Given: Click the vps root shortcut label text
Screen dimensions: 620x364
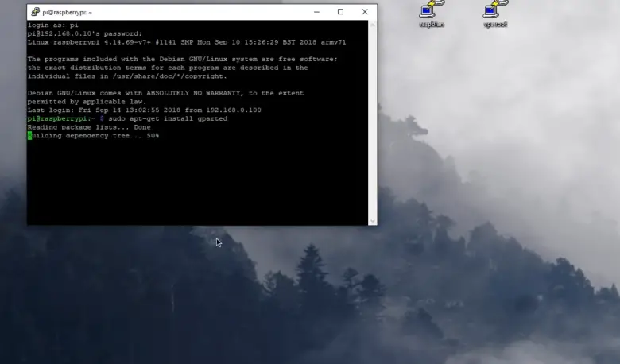Looking at the screenshot, I should tap(495, 25).
